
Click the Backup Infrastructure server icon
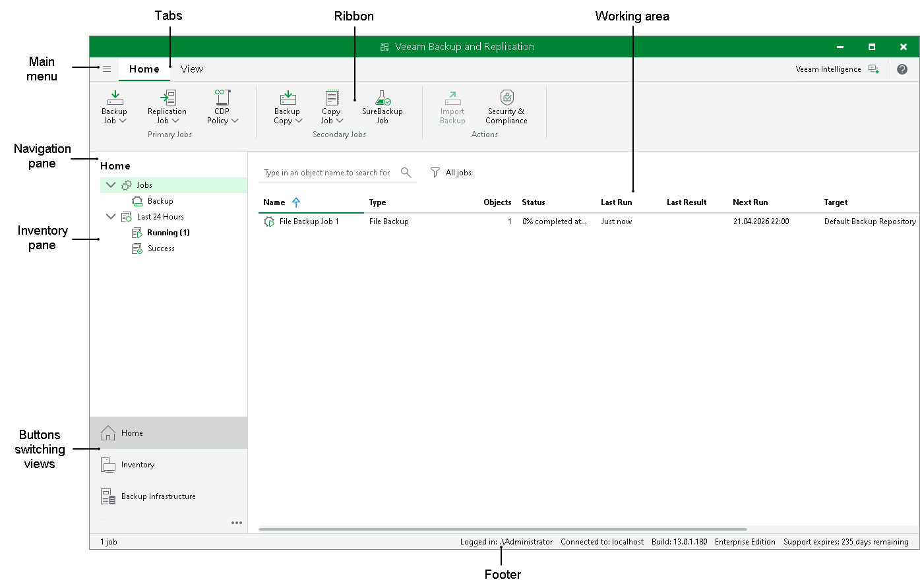click(x=108, y=496)
